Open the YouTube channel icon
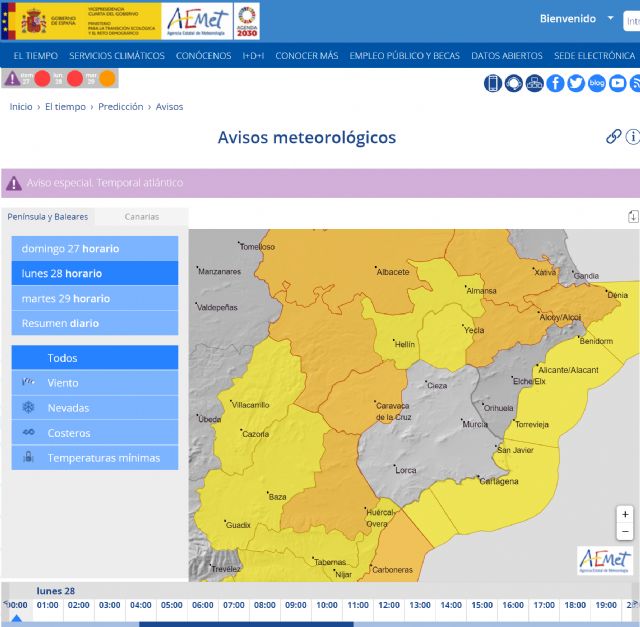 pos(618,83)
